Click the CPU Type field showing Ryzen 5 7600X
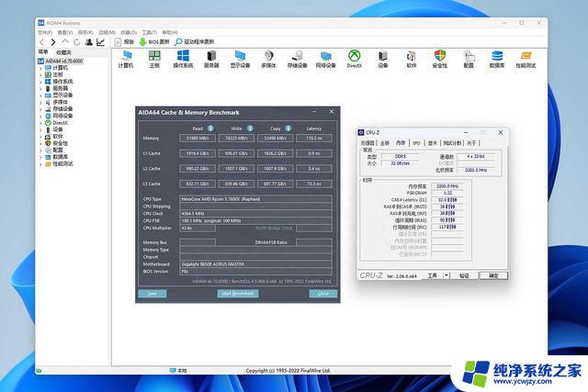This screenshot has height=392, width=588. point(255,199)
